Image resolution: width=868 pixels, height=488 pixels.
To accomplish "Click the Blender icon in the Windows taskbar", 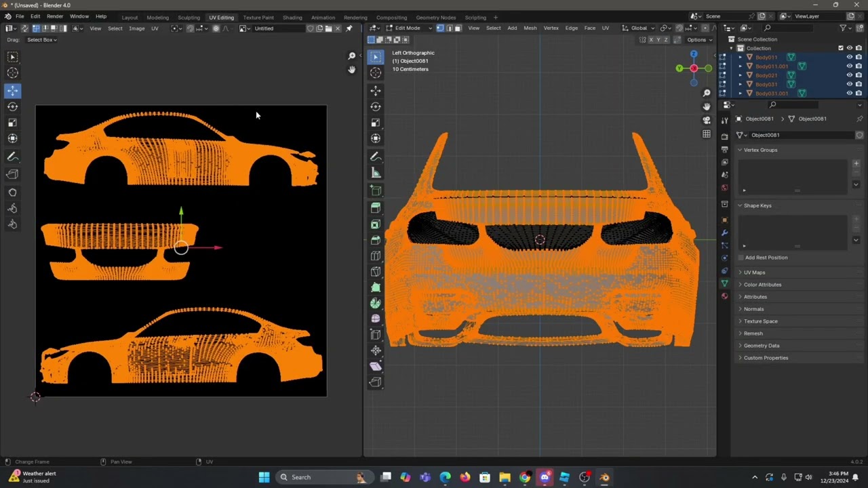I will point(604,477).
